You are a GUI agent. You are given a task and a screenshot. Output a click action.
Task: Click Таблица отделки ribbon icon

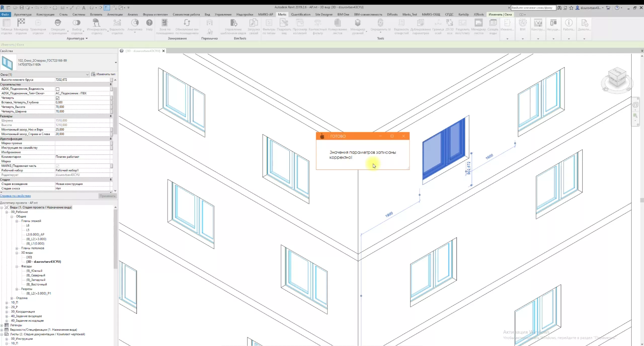click(6, 23)
